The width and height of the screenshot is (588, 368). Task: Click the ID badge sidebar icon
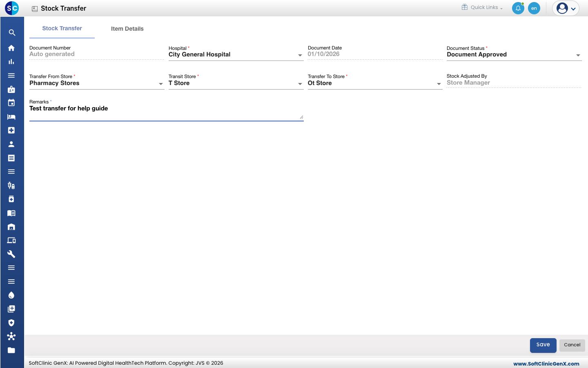click(x=11, y=89)
